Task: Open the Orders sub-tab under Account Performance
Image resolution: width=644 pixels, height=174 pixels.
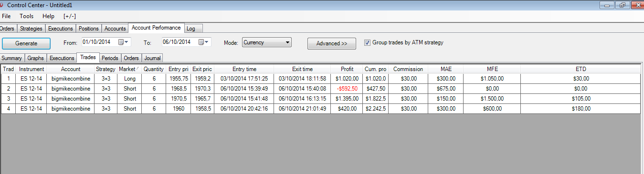Action: coord(131,58)
